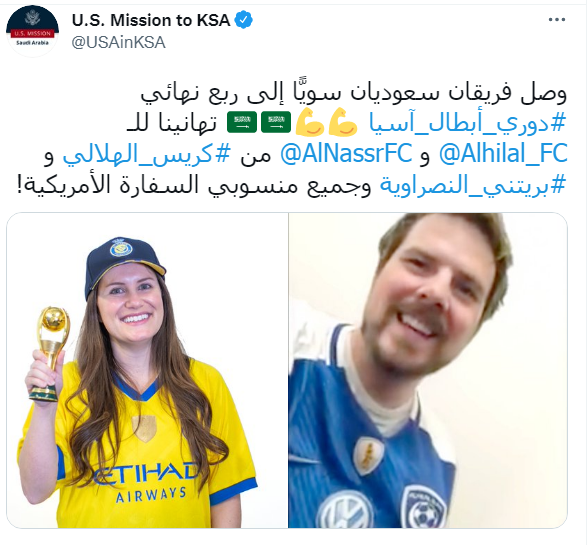Open the U.S. Mission to KSA display name
The image size is (588, 545).
pos(151,20)
